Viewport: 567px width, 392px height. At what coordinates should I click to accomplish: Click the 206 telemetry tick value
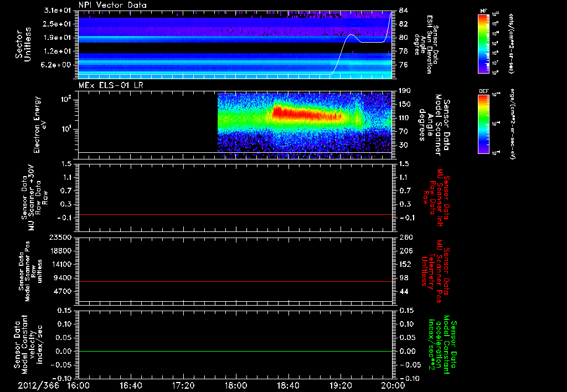click(x=405, y=251)
